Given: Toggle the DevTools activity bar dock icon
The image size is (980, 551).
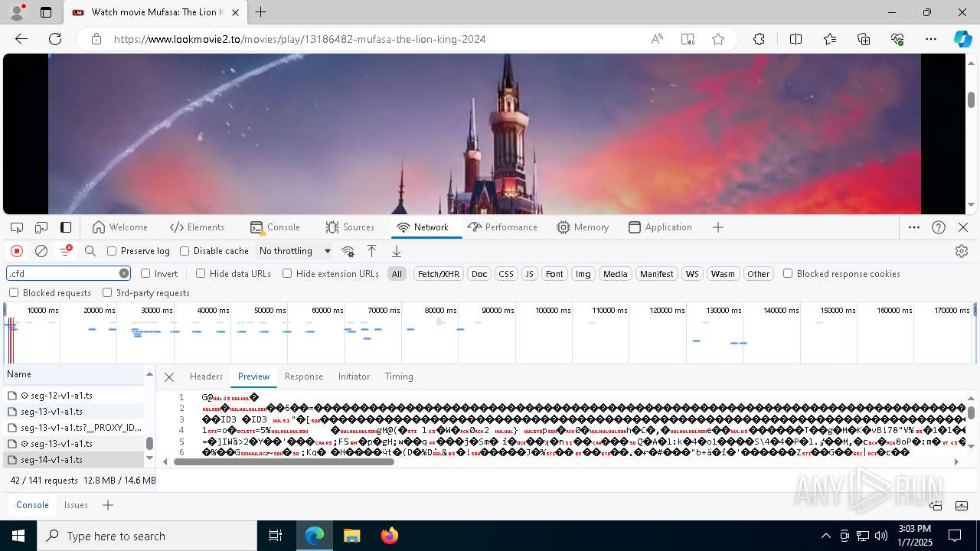Looking at the screenshot, I should [x=66, y=227].
